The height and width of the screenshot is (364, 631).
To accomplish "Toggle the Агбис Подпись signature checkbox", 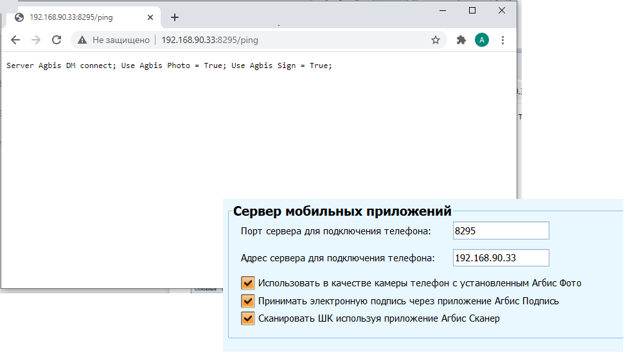I will pyautogui.click(x=248, y=301).
